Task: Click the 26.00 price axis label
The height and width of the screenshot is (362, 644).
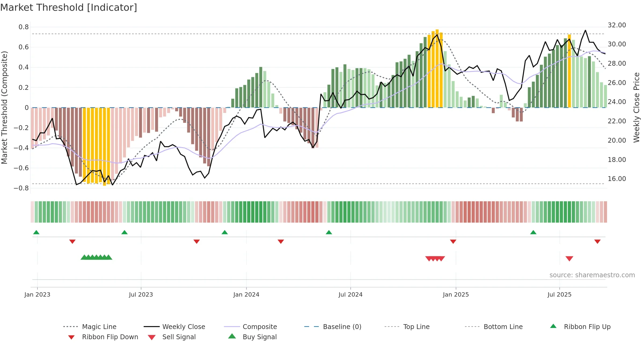Action: tap(617, 83)
